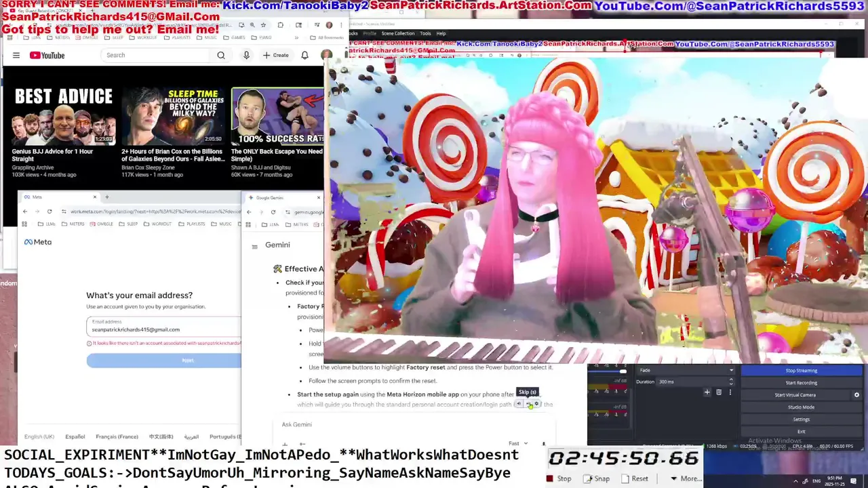Open the YouTube account avatar menu
Image resolution: width=868 pixels, height=488 pixels.
(x=326, y=55)
